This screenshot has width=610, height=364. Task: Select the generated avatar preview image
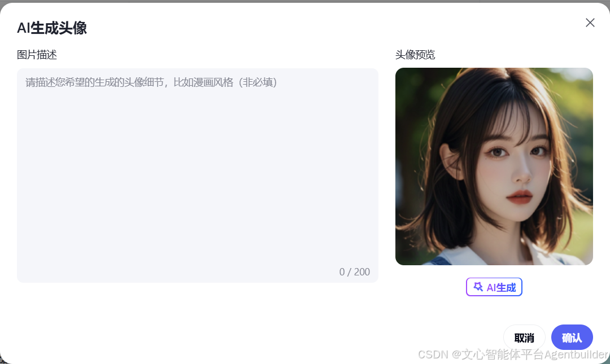[x=494, y=166]
